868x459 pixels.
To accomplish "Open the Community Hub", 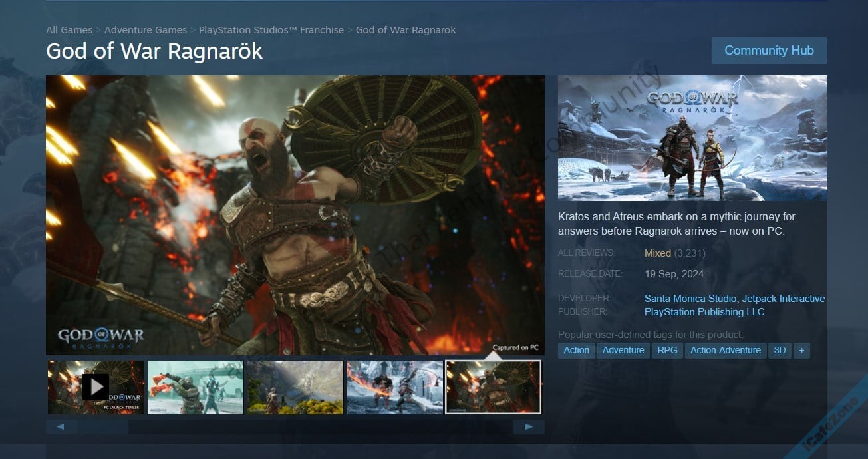I will click(x=769, y=51).
